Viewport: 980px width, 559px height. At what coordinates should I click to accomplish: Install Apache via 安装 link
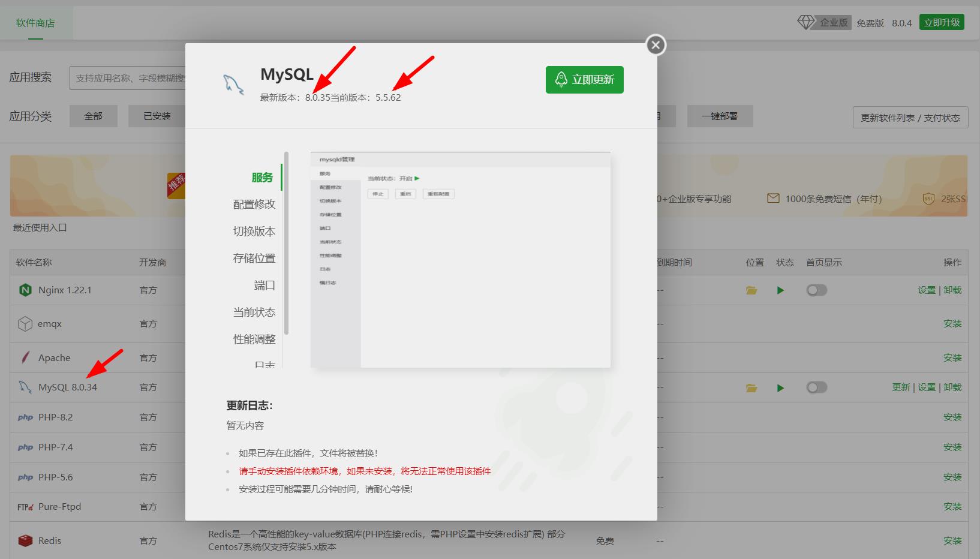pos(952,357)
